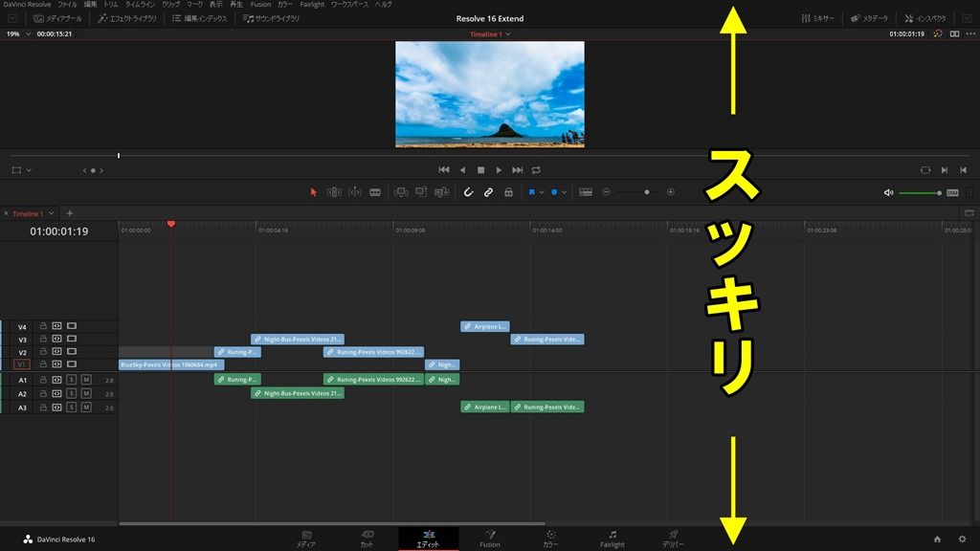This screenshot has width=980, height=551.
Task: Open marker color dropdown arrow
Action: tap(564, 192)
